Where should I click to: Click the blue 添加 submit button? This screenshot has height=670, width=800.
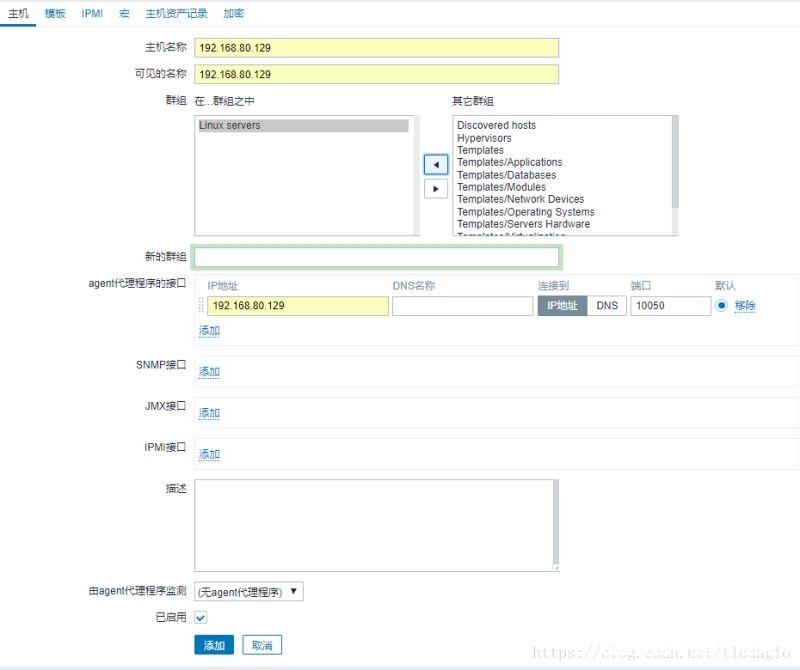pyautogui.click(x=214, y=645)
